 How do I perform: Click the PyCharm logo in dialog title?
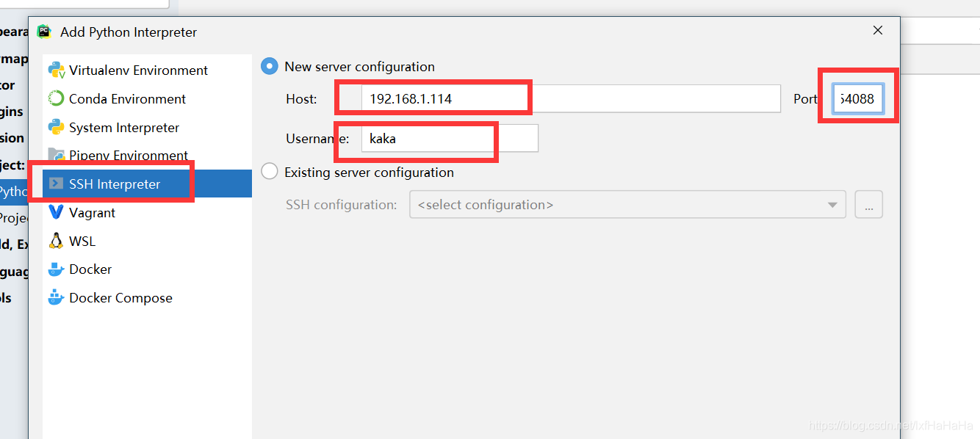pos(44,32)
